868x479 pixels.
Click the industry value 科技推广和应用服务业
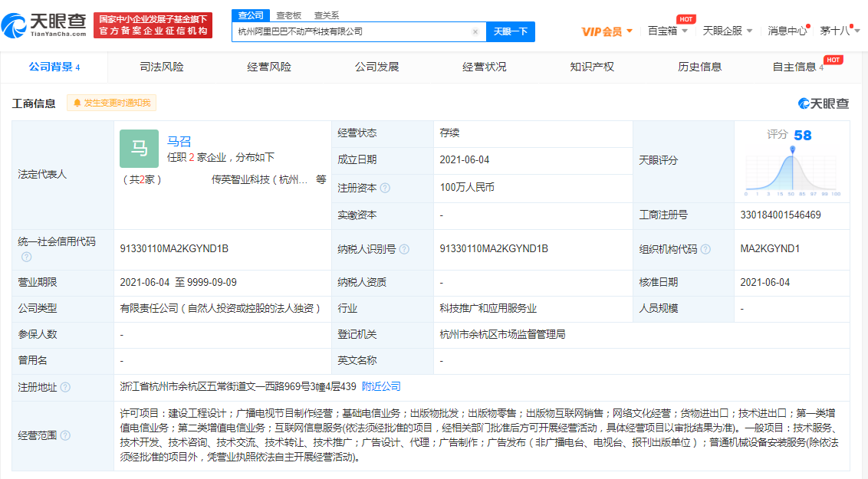(488, 308)
